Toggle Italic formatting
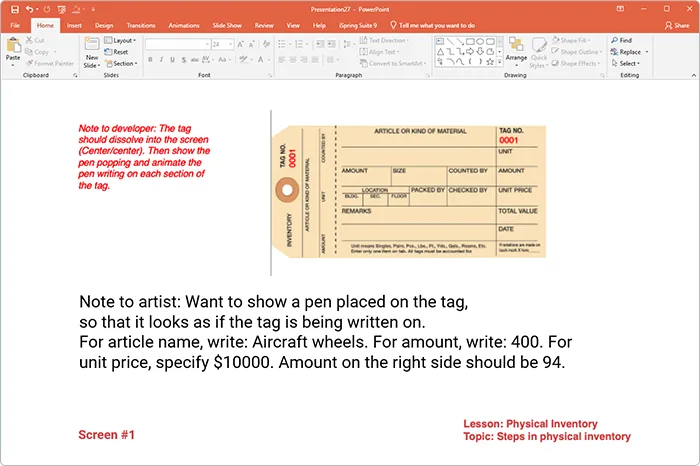Viewport: 700px width, 466px height. point(161,59)
